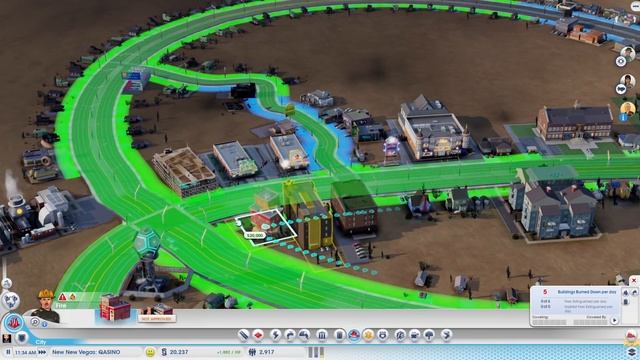Switch to the City tab

click(x=41, y=342)
